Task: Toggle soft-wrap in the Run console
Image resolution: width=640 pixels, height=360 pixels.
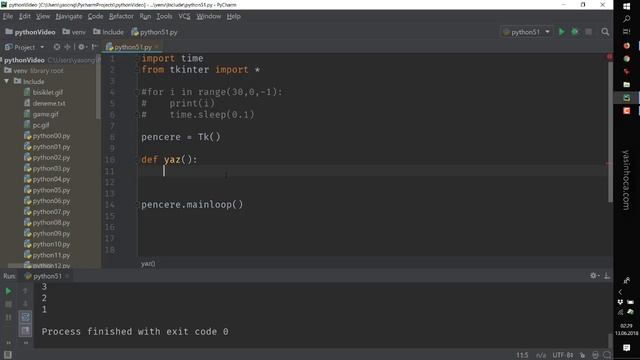Action: 25,317
